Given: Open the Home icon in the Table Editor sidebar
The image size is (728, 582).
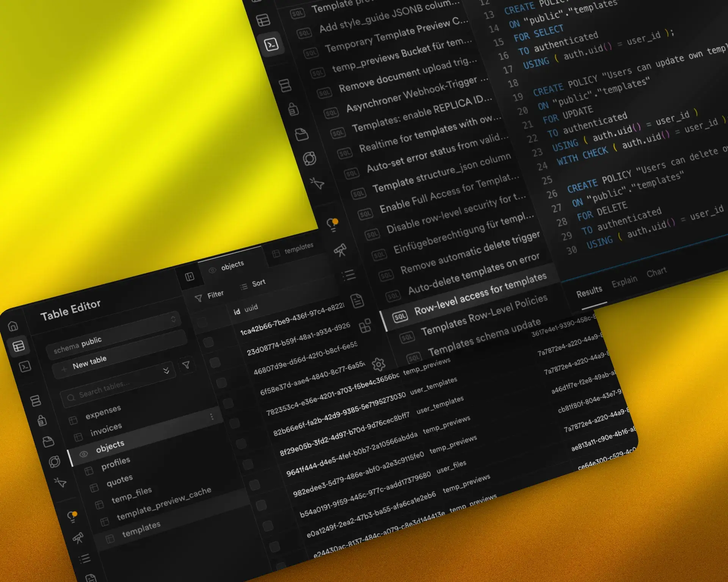Looking at the screenshot, I should (13, 326).
